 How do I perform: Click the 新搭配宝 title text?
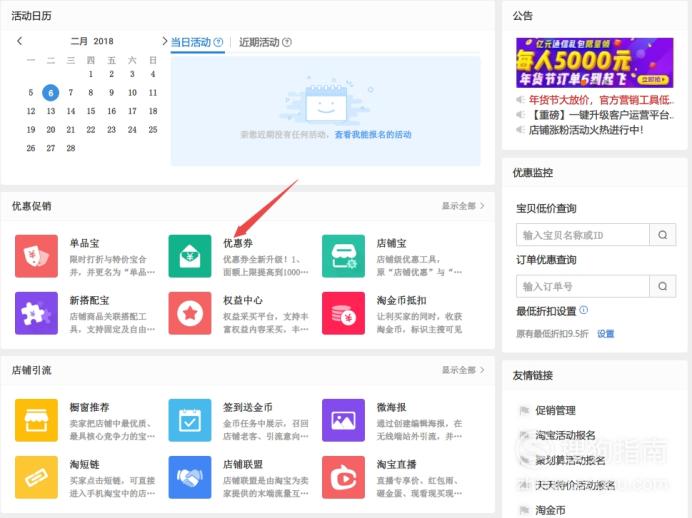pos(90,300)
